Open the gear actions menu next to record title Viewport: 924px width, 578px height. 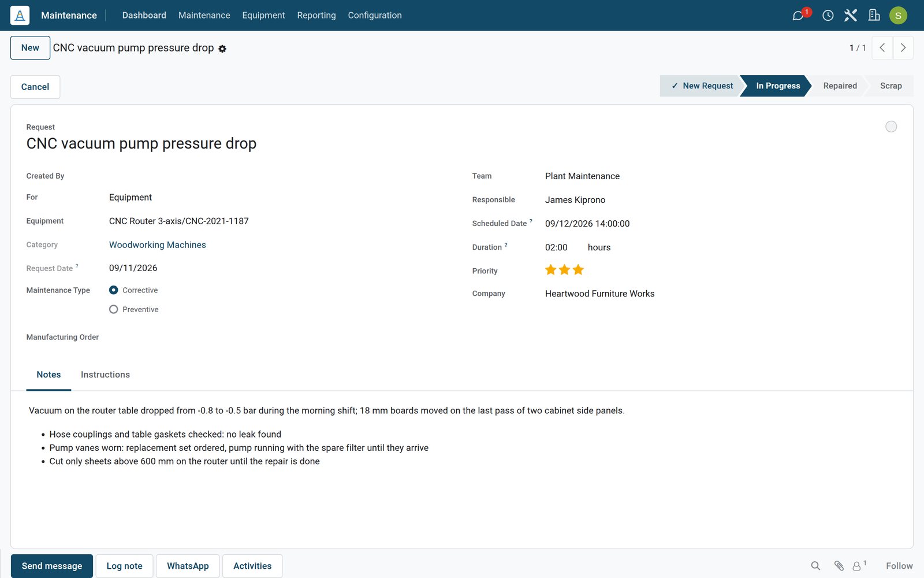(222, 49)
